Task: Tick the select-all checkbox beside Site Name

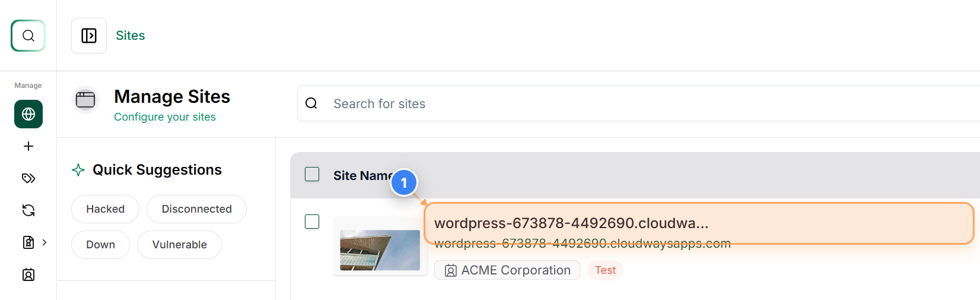Action: coord(312,174)
